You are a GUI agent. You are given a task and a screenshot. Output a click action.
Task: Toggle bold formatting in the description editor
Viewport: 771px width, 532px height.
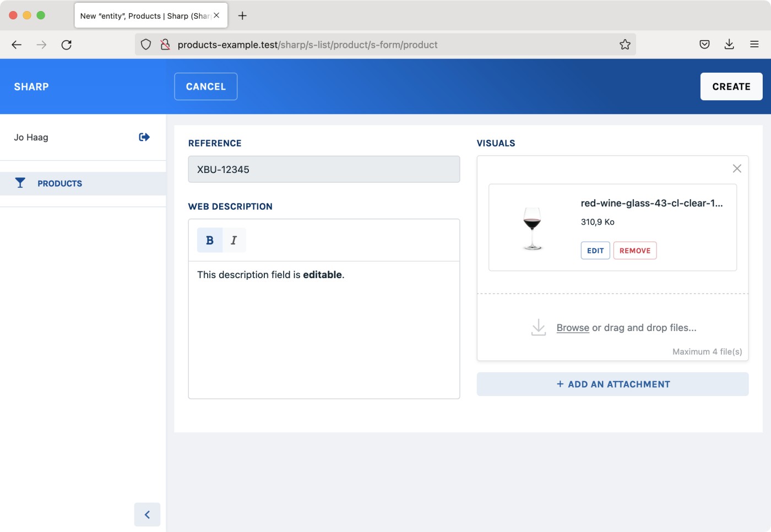pyautogui.click(x=210, y=240)
